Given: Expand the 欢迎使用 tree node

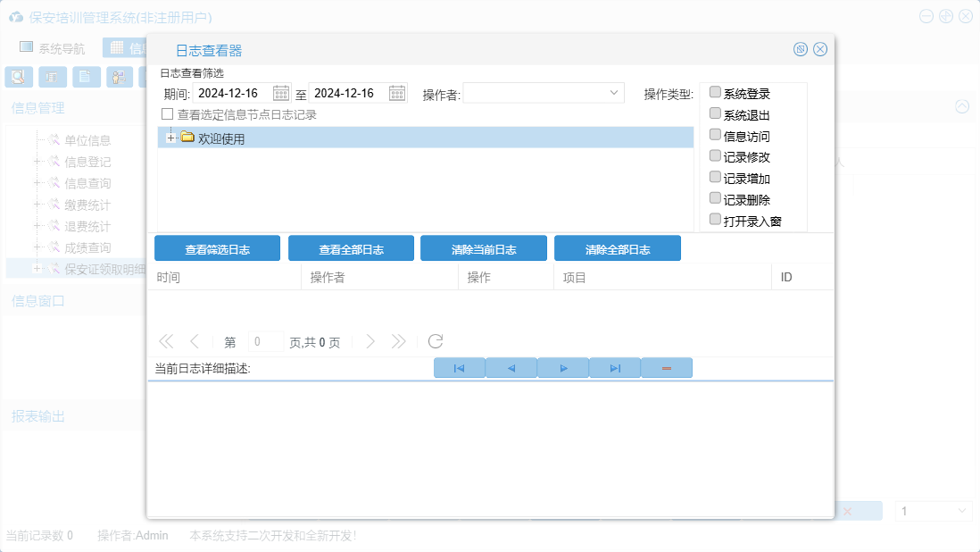Looking at the screenshot, I should (170, 138).
